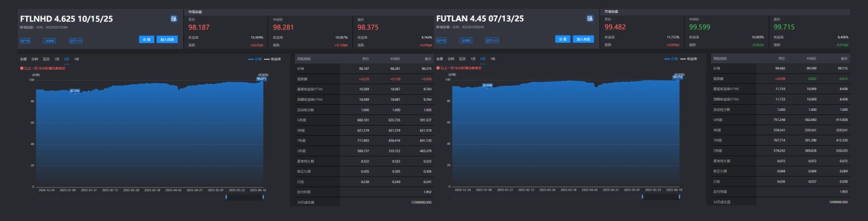Click the 87.216 data label on FTLNHD chart
Screen dimensions: 868x221
[x=75, y=91]
